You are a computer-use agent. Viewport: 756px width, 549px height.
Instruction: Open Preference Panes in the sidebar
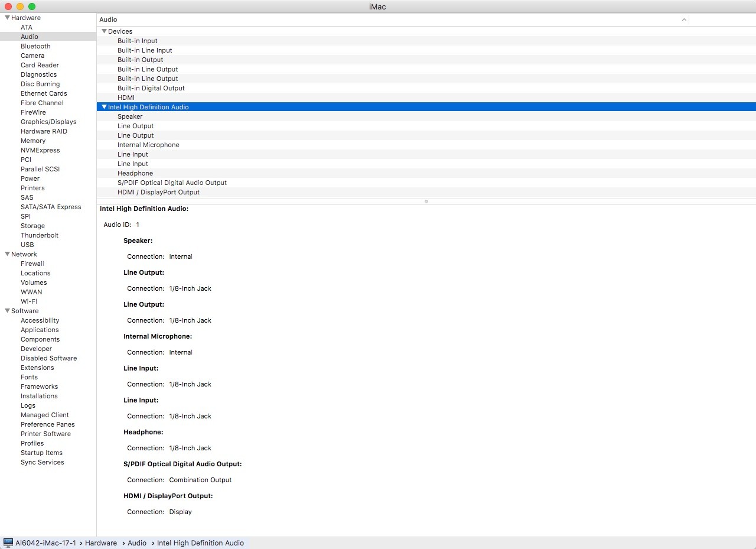click(x=48, y=424)
